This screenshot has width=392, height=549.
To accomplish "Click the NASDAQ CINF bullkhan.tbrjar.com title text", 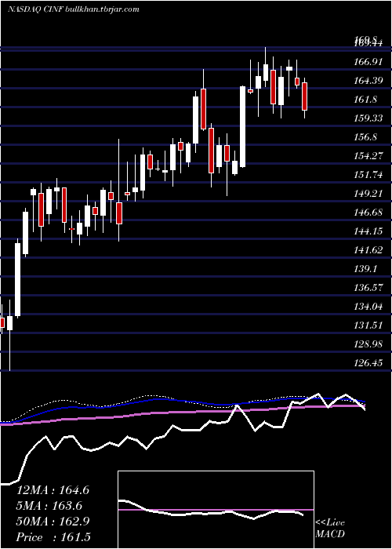I will pyautogui.click(x=73, y=9).
